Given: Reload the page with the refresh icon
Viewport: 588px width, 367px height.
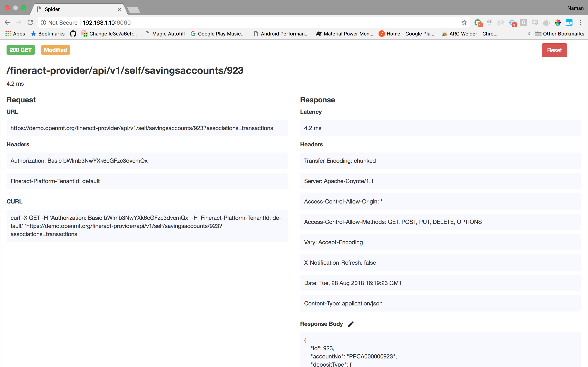Looking at the screenshot, I should pyautogui.click(x=30, y=23).
